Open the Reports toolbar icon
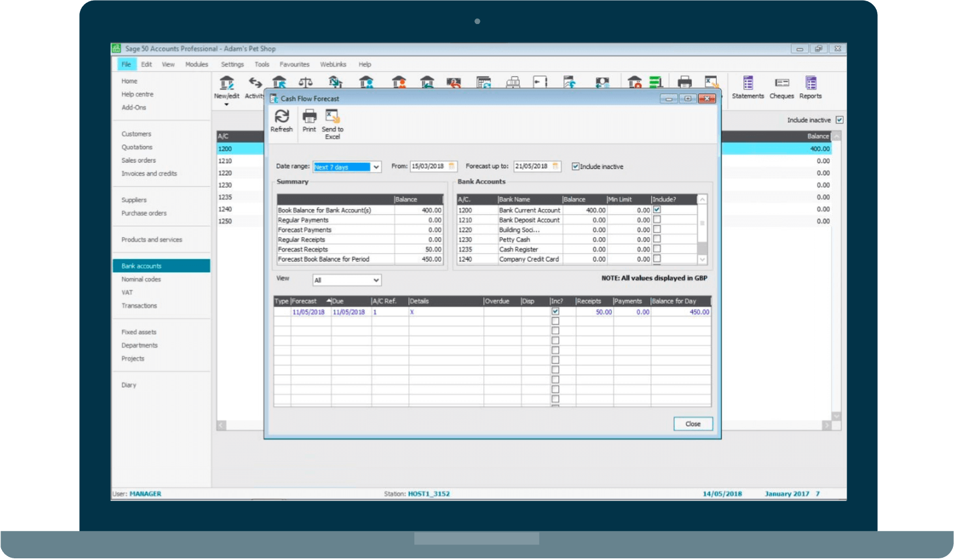Image resolution: width=954 pixels, height=560 pixels. coord(810,84)
